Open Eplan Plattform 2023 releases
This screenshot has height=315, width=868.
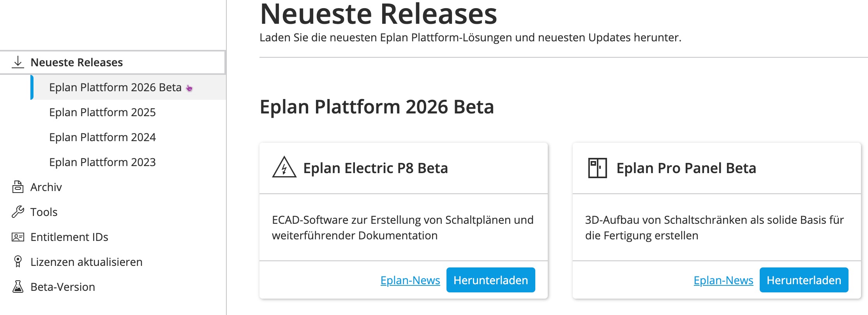[x=102, y=162]
